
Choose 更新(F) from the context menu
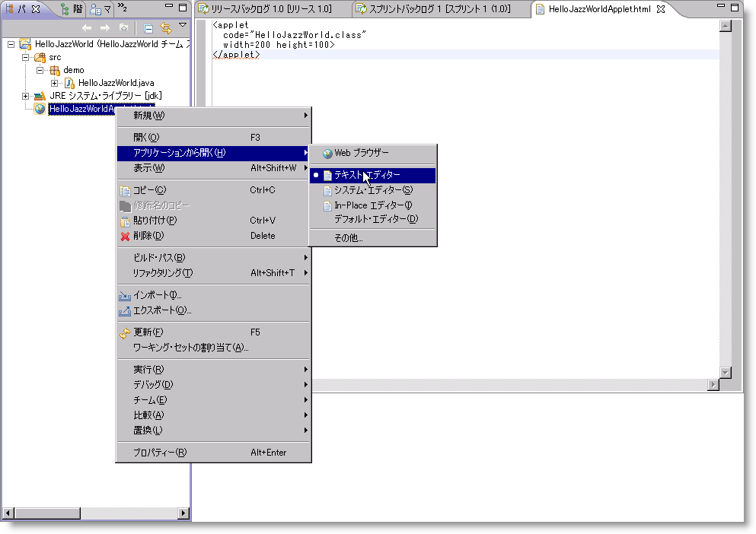(214, 332)
